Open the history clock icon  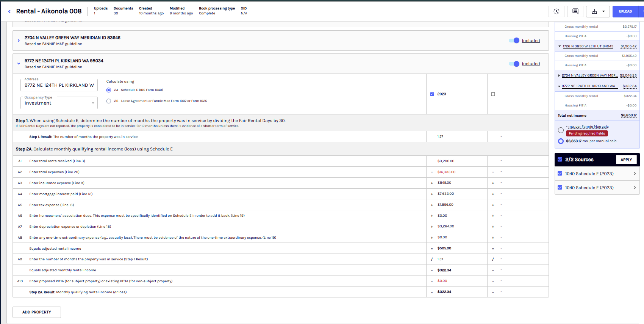coord(556,11)
